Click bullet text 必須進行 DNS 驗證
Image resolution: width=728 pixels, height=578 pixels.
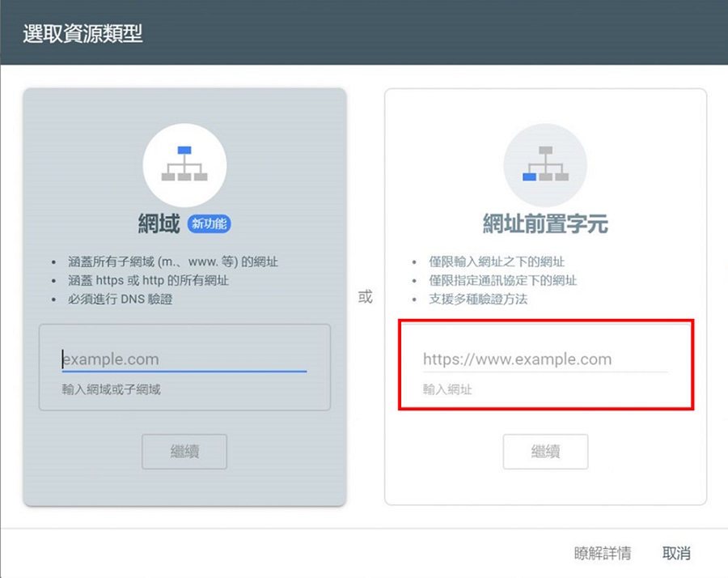pos(121,299)
